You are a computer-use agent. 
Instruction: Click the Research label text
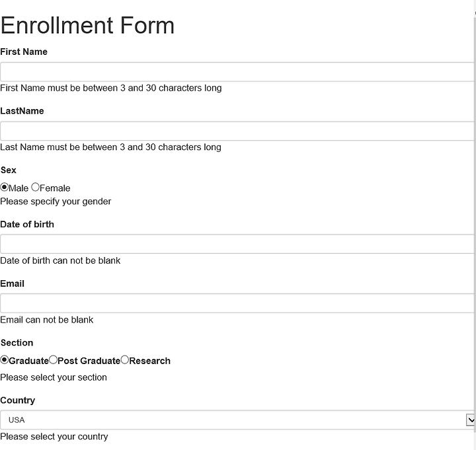point(149,361)
